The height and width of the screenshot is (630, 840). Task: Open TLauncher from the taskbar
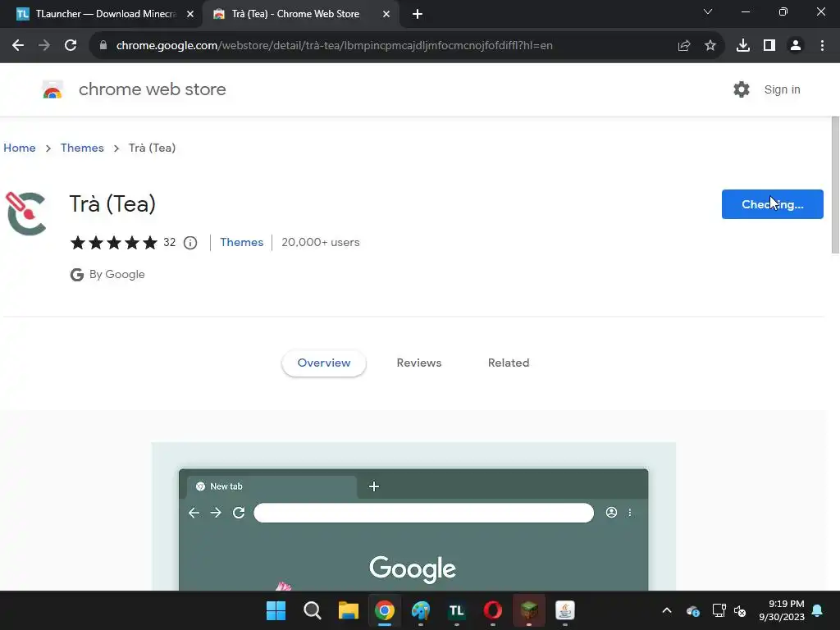(456, 610)
